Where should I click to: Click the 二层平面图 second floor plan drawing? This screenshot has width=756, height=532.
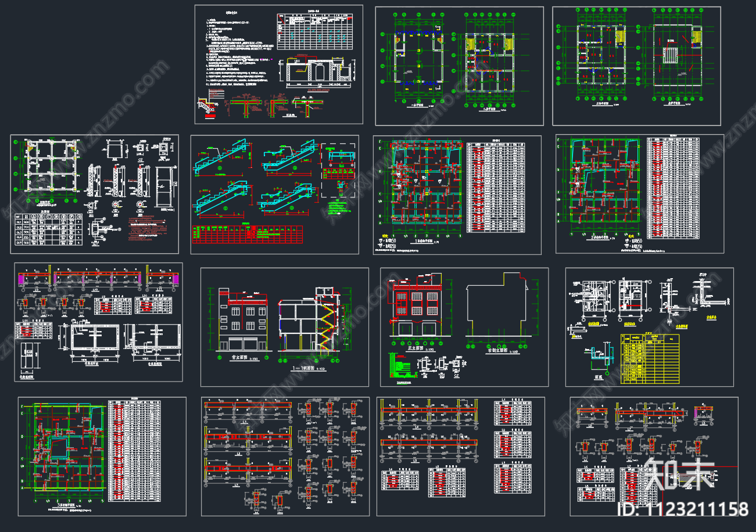click(x=491, y=60)
